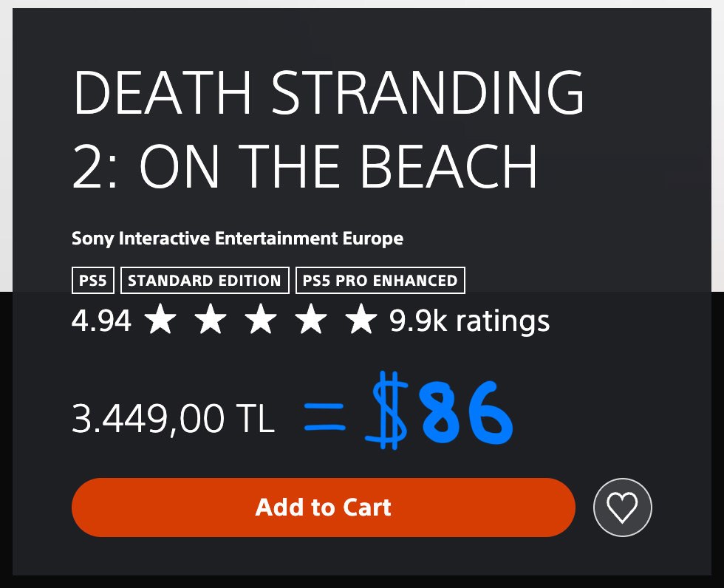Select the PS5 PRO ENHANCED tag
Viewport: 724px width, 588px height.
[380, 280]
